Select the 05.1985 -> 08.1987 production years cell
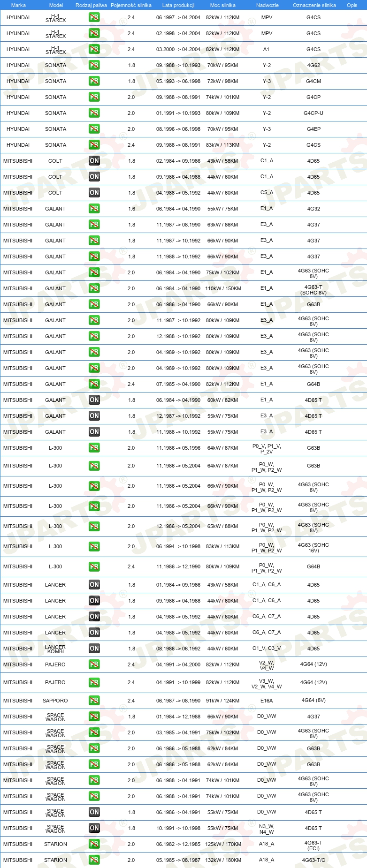Viewport: 367px width, 868px height. [178, 860]
